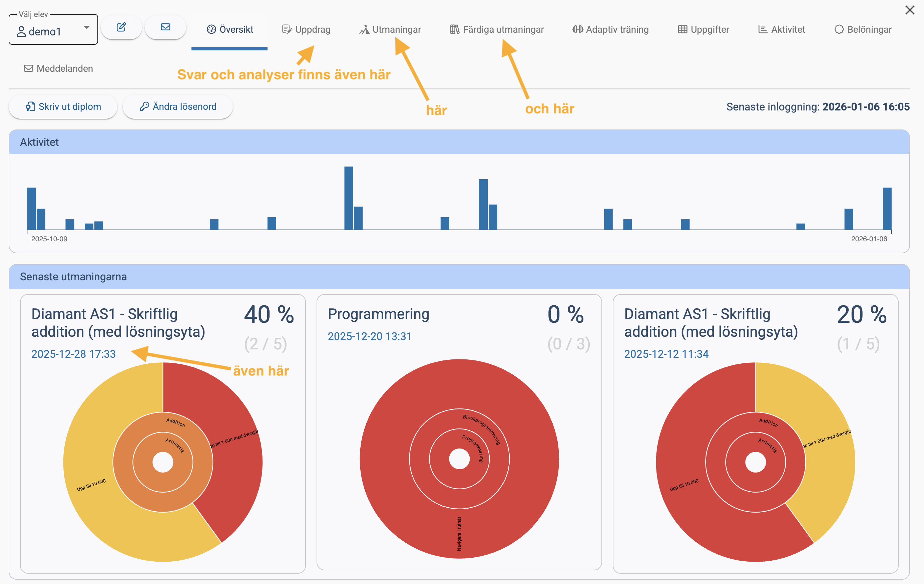Open the Programmering challenge date link
This screenshot has height=584, width=924.
tap(370, 336)
